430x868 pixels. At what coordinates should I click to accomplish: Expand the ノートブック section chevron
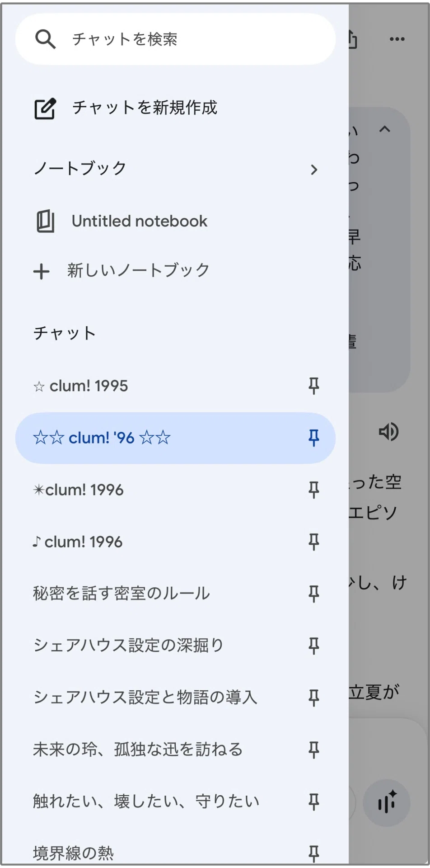point(314,170)
